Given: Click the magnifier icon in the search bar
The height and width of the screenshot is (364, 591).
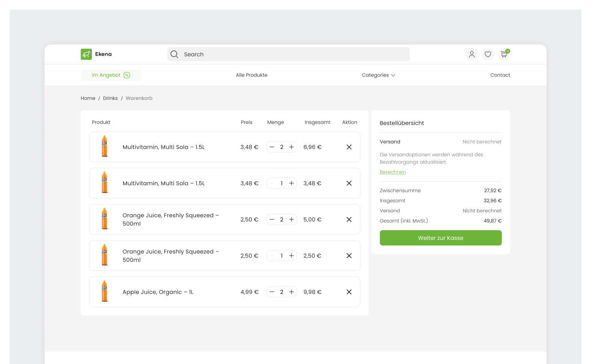Looking at the screenshot, I should 174,54.
